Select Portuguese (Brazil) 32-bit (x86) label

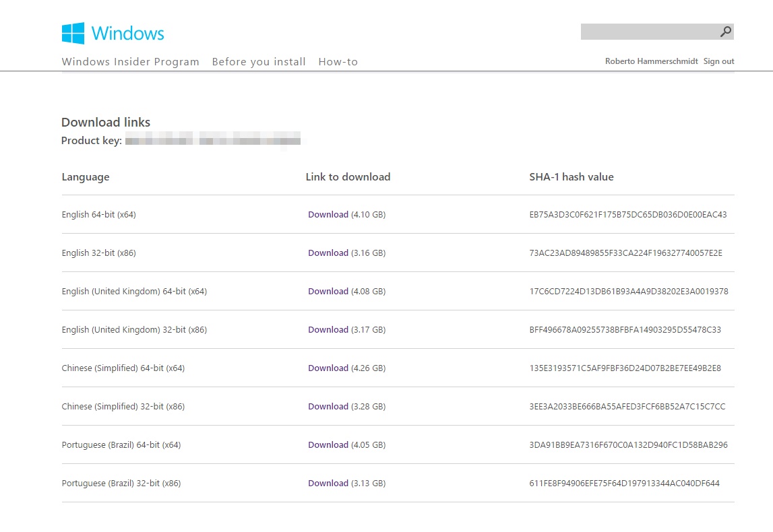[x=121, y=484]
